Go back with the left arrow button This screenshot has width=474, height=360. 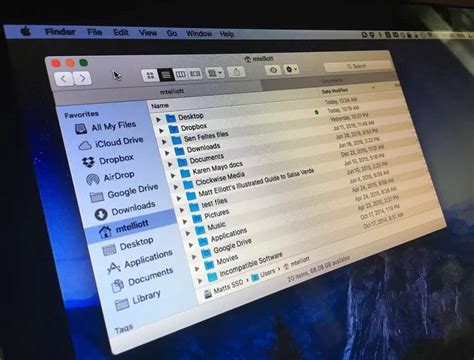click(63, 79)
